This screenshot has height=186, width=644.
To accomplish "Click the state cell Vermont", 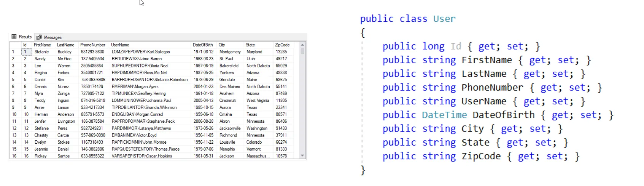I will click(259, 149).
